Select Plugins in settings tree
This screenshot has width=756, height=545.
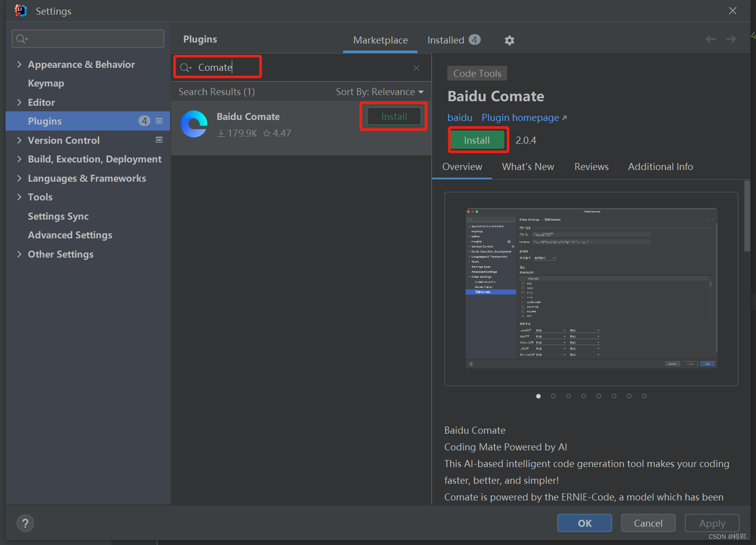(x=88, y=121)
